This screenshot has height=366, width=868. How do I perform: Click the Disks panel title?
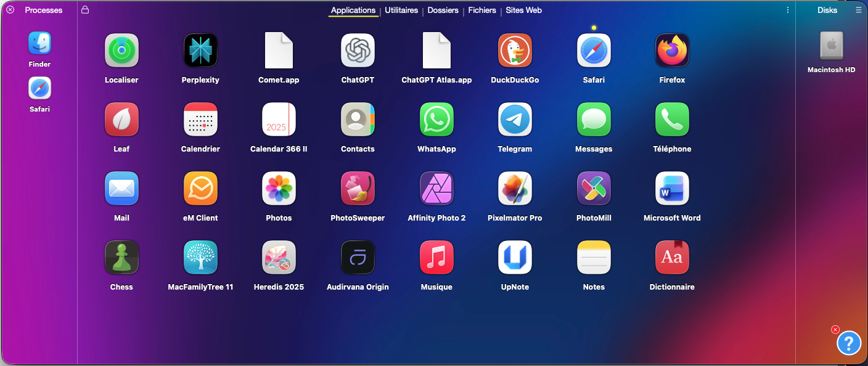pyautogui.click(x=828, y=10)
